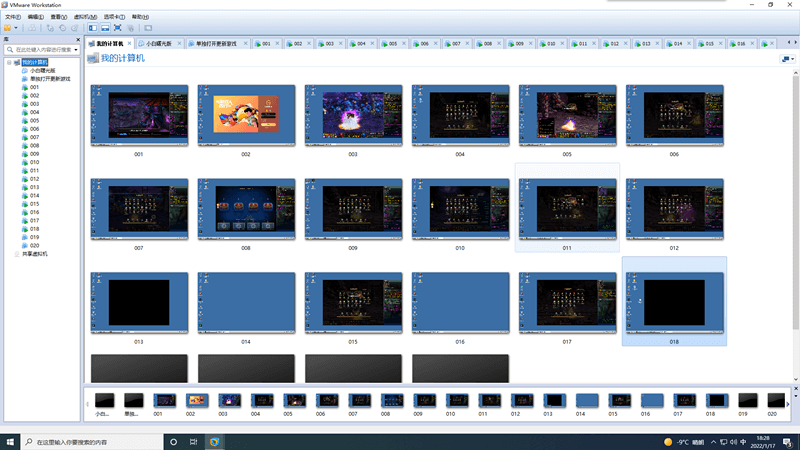Select the 003 VM thumbnail in grid
This screenshot has height=450, width=800.
tap(353, 115)
